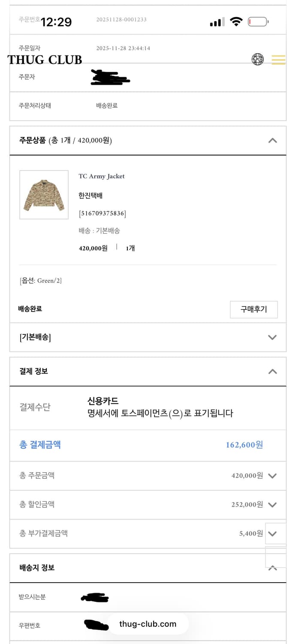The height and width of the screenshot is (644, 296).
Task: Collapse the 결제 정보 section
Action: pos(272,371)
